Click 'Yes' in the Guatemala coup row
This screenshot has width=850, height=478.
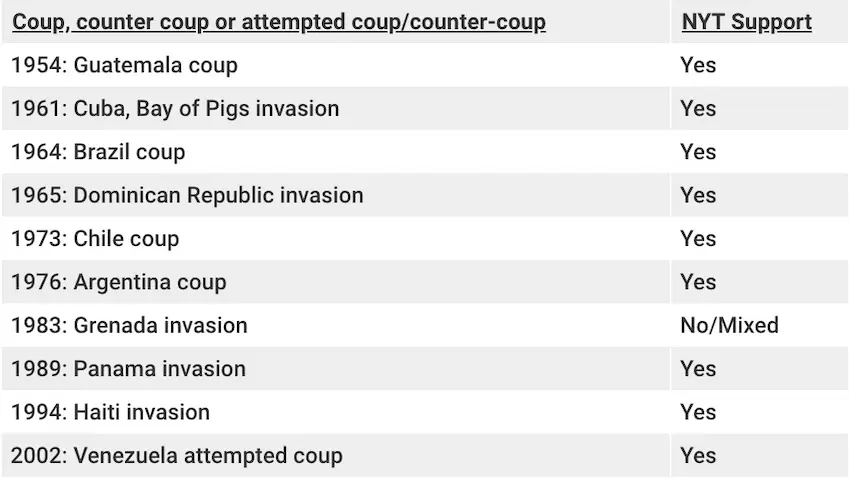(x=698, y=65)
